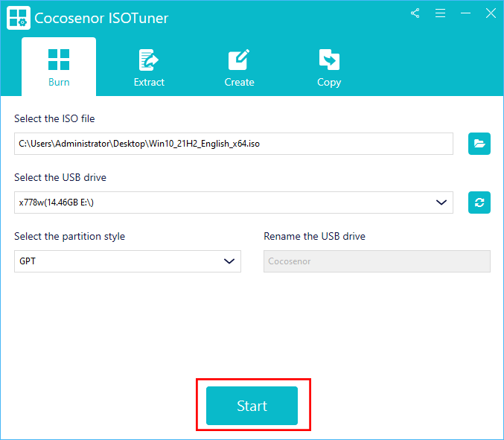Click the 'Select the ISO file' label

click(x=54, y=118)
